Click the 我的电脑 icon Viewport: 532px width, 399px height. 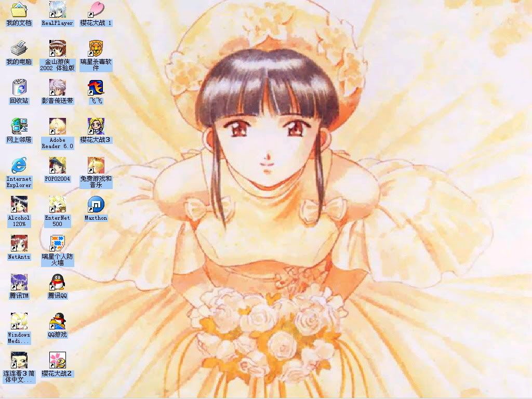(19, 48)
